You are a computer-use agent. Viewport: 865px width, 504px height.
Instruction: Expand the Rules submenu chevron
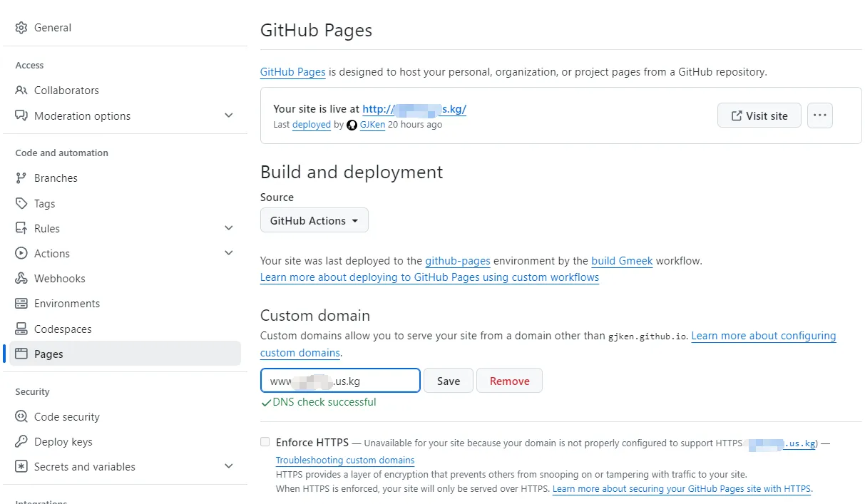pos(228,228)
